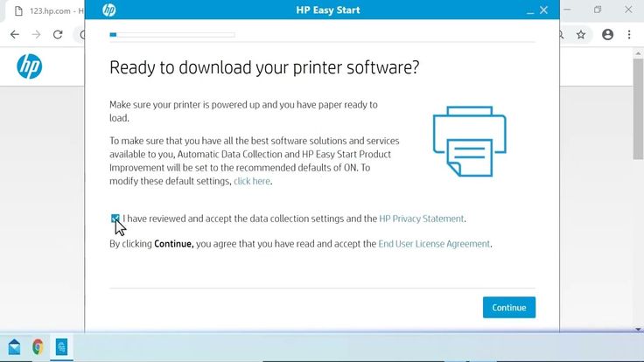Click the 'Ready to download your printer software?' heading
644x362 pixels.
[x=264, y=67]
